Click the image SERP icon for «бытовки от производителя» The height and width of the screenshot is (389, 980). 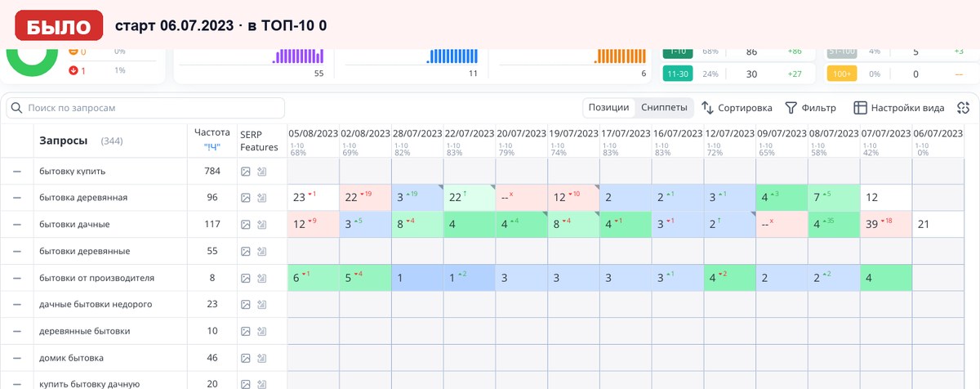coord(246,278)
